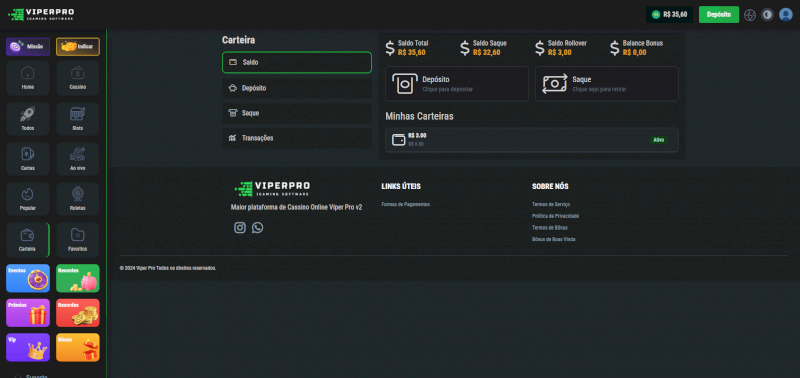Click the 'SOBRE NÓS' footer heading
800x378 pixels.
(550, 186)
